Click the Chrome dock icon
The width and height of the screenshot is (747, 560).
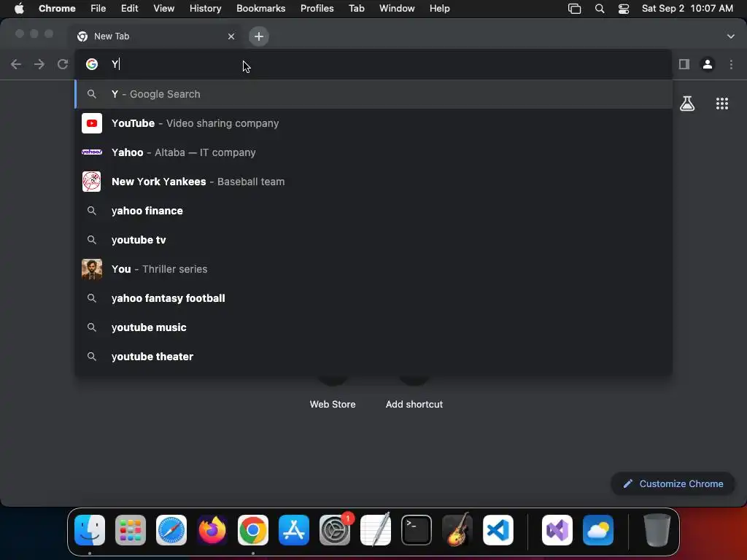(x=253, y=530)
